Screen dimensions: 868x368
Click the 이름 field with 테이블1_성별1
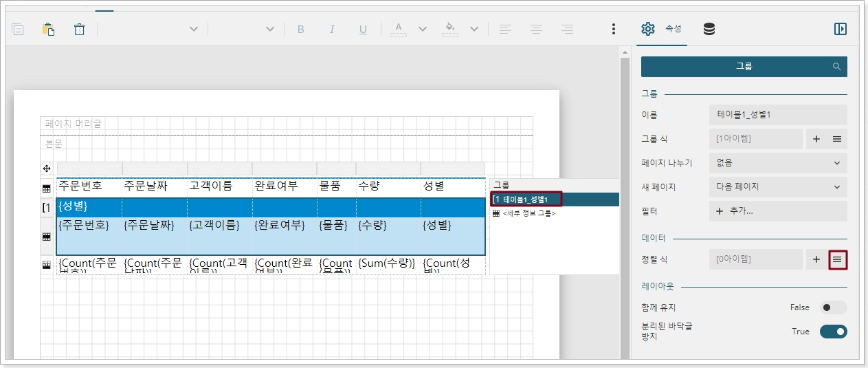(x=778, y=115)
